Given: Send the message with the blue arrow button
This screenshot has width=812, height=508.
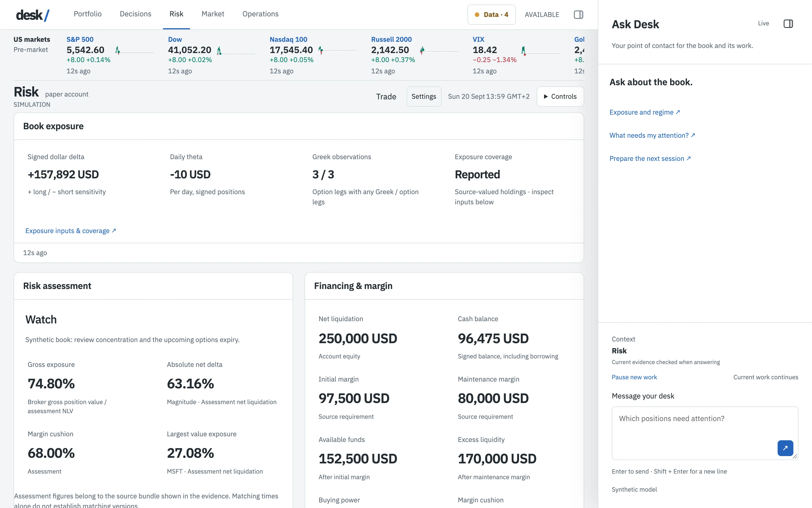Looking at the screenshot, I should tap(785, 448).
